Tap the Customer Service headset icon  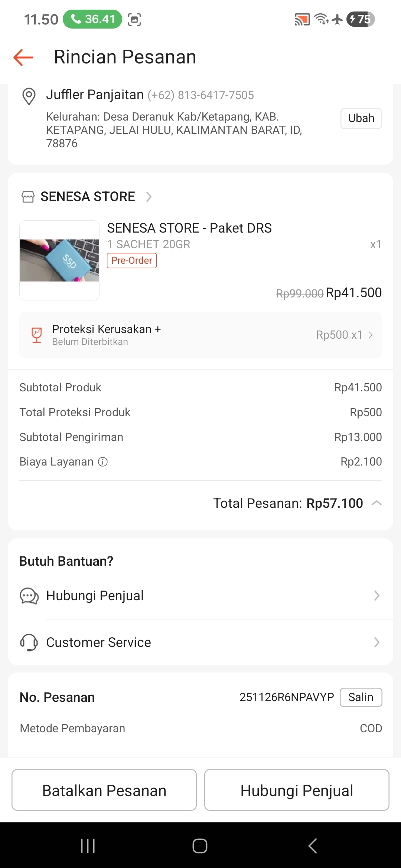(29, 642)
